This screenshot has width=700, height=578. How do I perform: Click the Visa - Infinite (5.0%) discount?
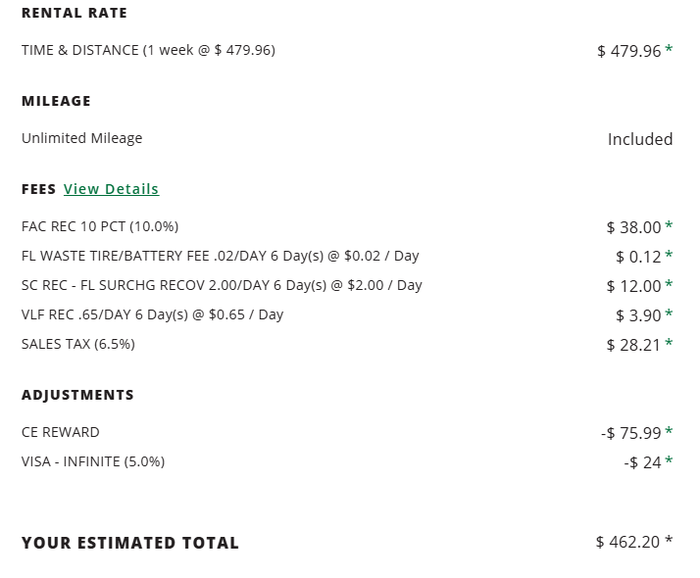(93, 462)
